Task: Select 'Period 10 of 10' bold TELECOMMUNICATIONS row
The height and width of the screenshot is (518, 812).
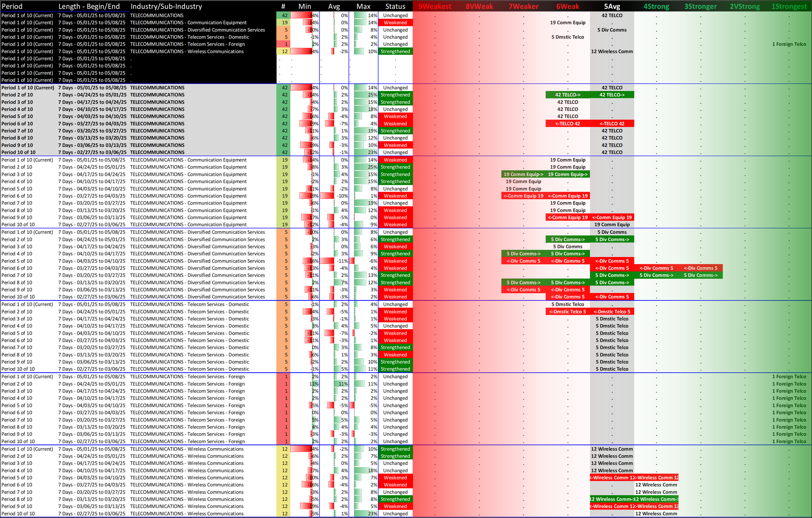Action: pyautogui.click(x=18, y=153)
